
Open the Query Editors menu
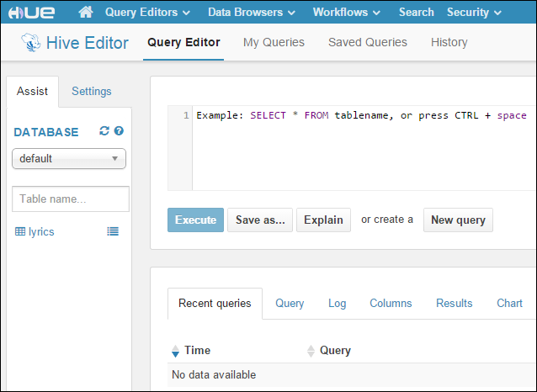coord(147,13)
